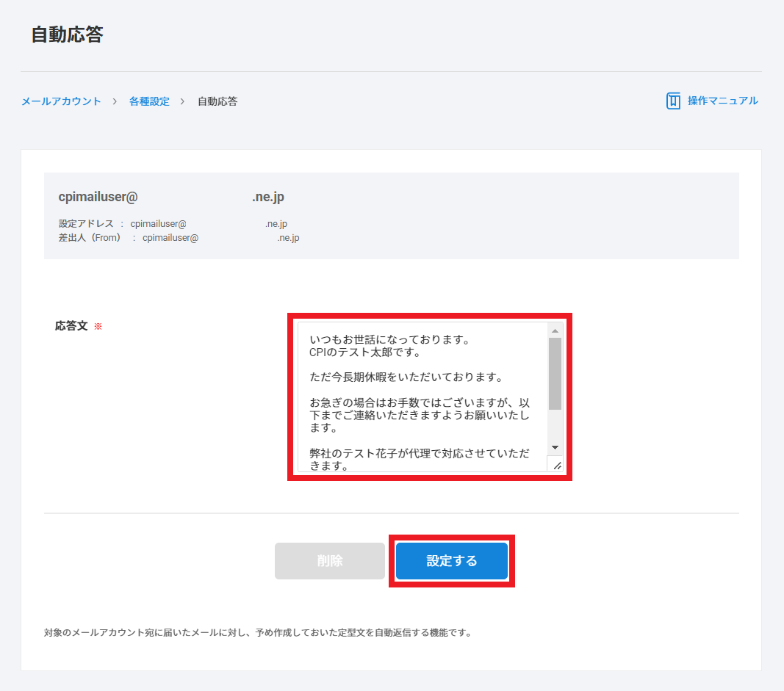Image resolution: width=784 pixels, height=691 pixels.
Task: Click the 応答文 field label
Action: (x=71, y=326)
